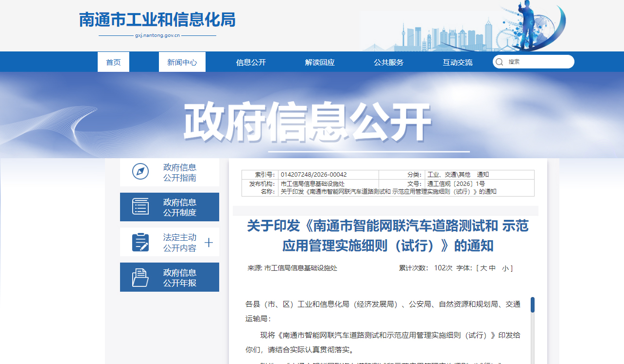Navigate to 互动交流 section

tap(457, 62)
